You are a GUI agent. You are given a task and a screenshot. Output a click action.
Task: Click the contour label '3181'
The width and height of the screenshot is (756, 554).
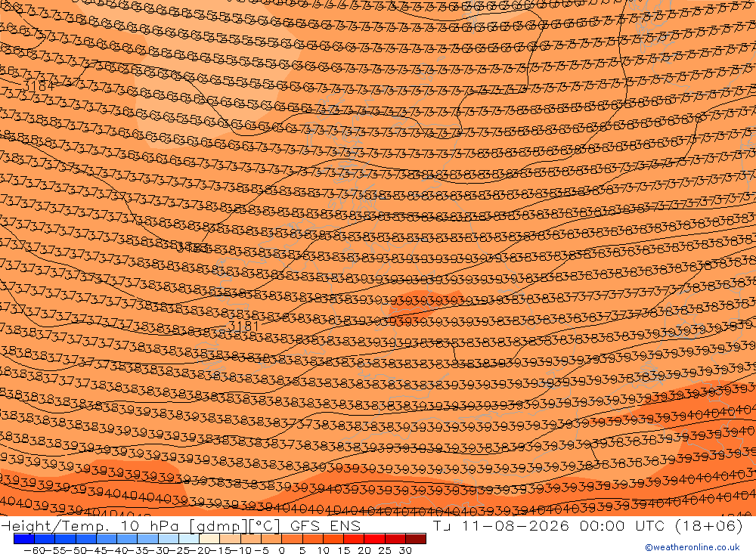(243, 327)
